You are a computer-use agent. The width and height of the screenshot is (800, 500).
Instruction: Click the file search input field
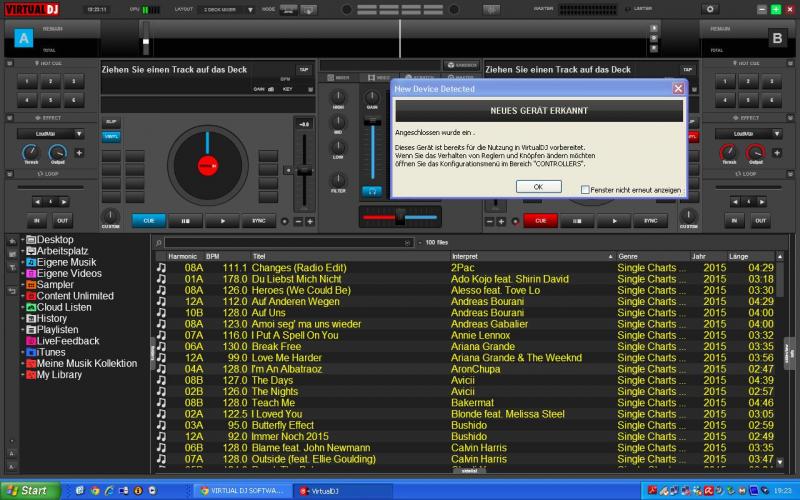pos(290,242)
